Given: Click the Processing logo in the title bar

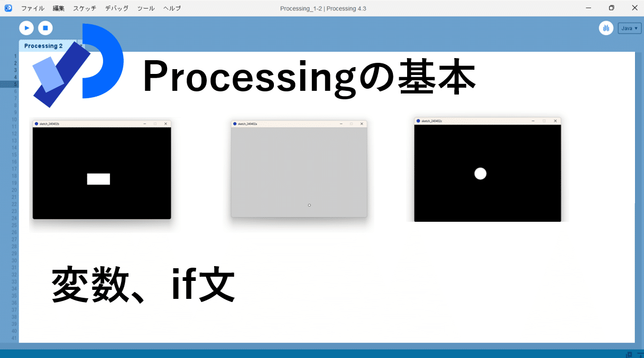Looking at the screenshot, I should pyautogui.click(x=7, y=8).
